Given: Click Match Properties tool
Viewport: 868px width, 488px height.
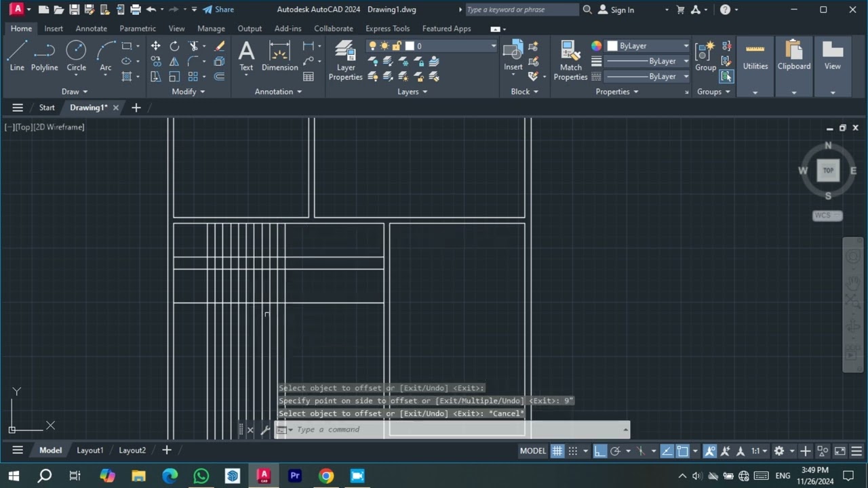Looking at the screenshot, I should [570, 60].
